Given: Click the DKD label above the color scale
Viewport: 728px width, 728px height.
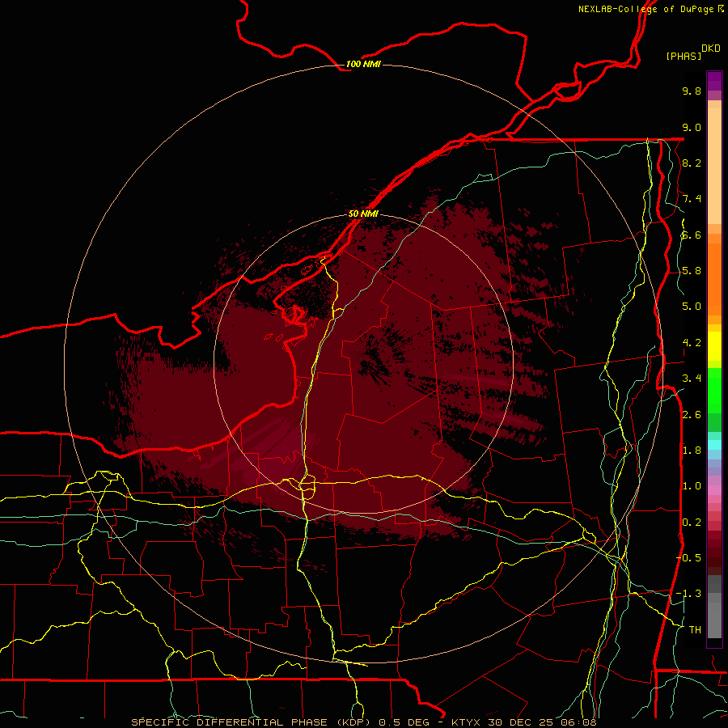Looking at the screenshot, I should click(x=710, y=49).
